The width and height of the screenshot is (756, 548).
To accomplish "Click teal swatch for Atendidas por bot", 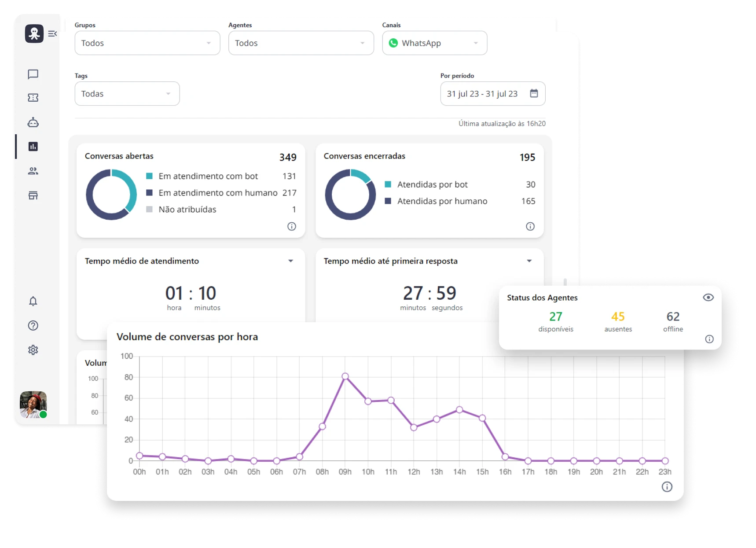I will (388, 184).
